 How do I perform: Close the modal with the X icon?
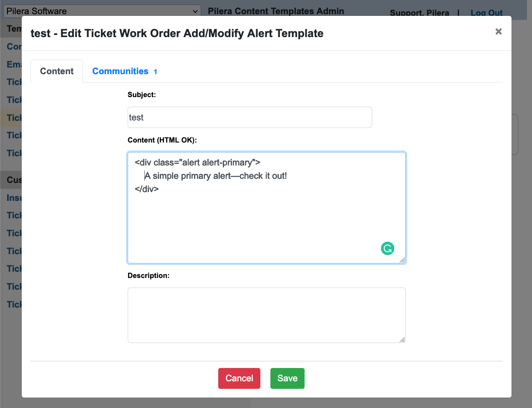(x=499, y=32)
